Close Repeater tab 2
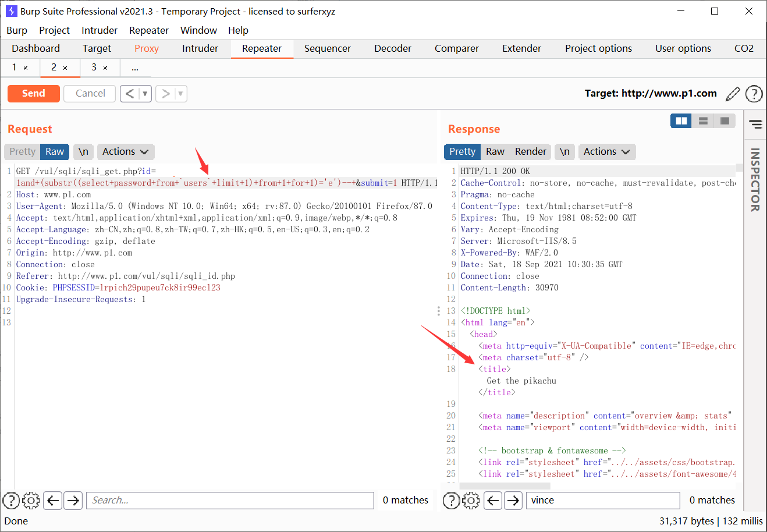This screenshot has width=767, height=532. 65,68
